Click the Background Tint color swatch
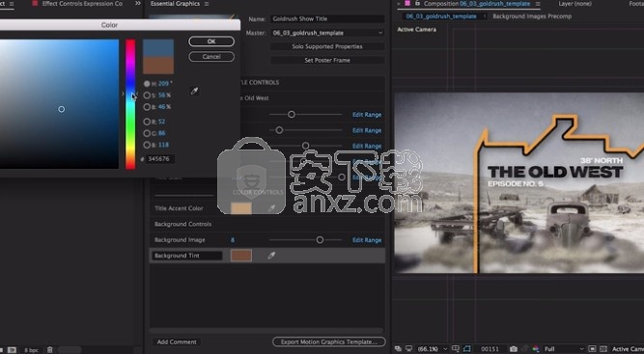The width and height of the screenshot is (644, 354). [x=241, y=256]
